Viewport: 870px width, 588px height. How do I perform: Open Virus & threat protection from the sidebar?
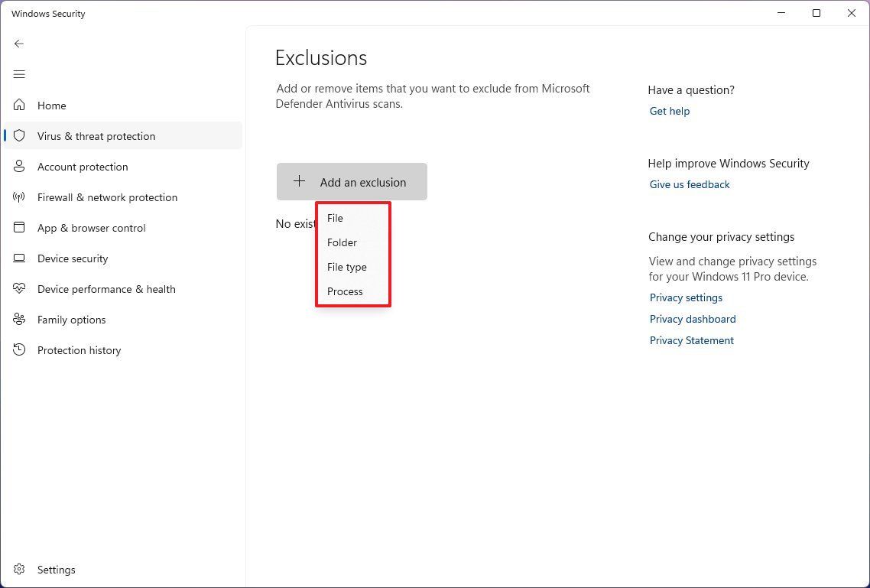pyautogui.click(x=96, y=135)
